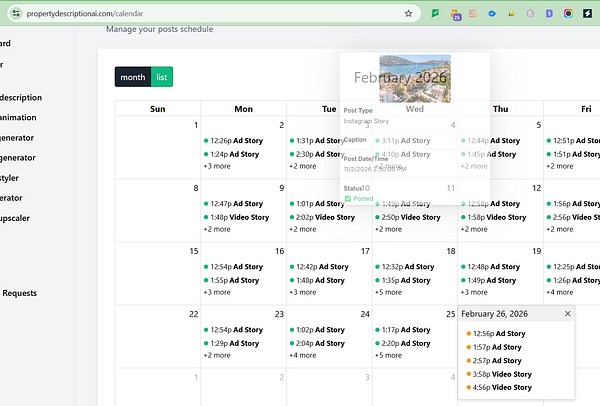Open the pink square browser extension
The image size is (600, 406).
coord(473,13)
